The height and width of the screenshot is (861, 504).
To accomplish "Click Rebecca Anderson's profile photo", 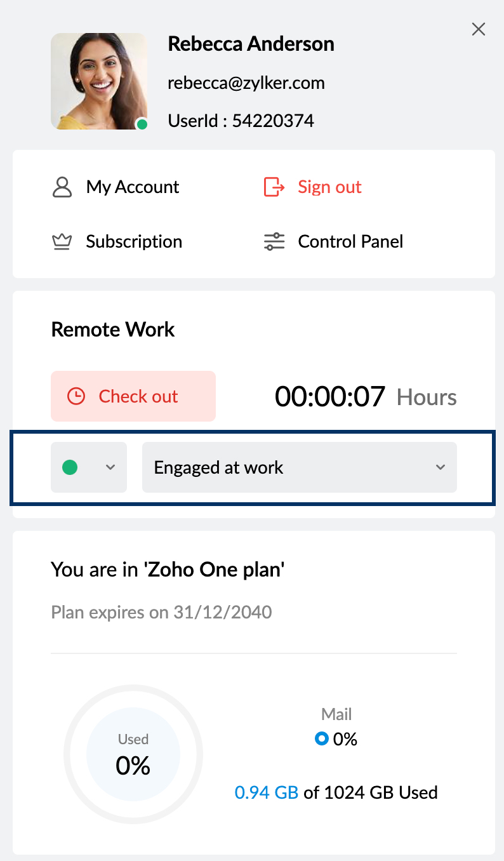I will tap(98, 81).
